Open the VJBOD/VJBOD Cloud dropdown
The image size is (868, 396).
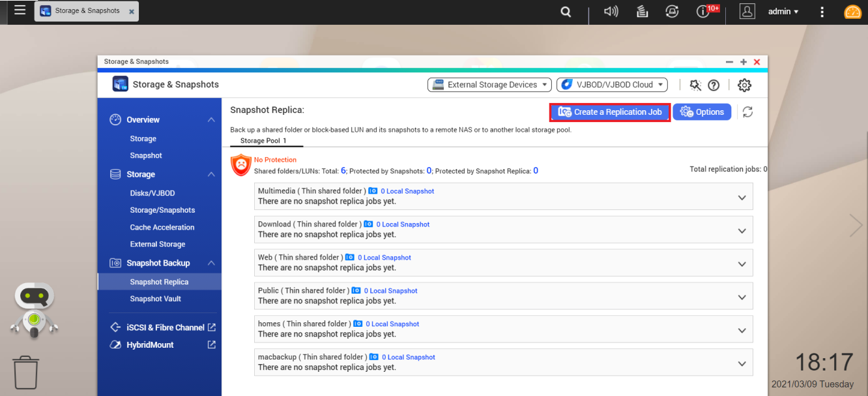point(613,85)
